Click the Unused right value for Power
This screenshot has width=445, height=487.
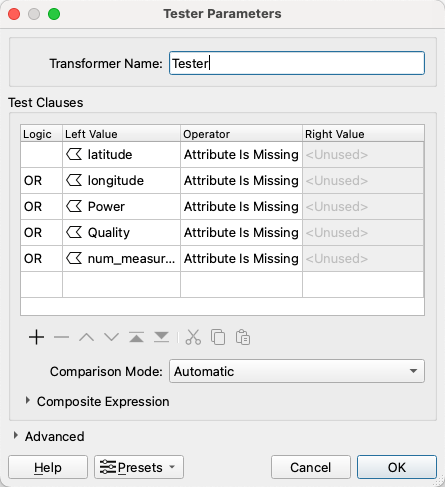pos(363,206)
